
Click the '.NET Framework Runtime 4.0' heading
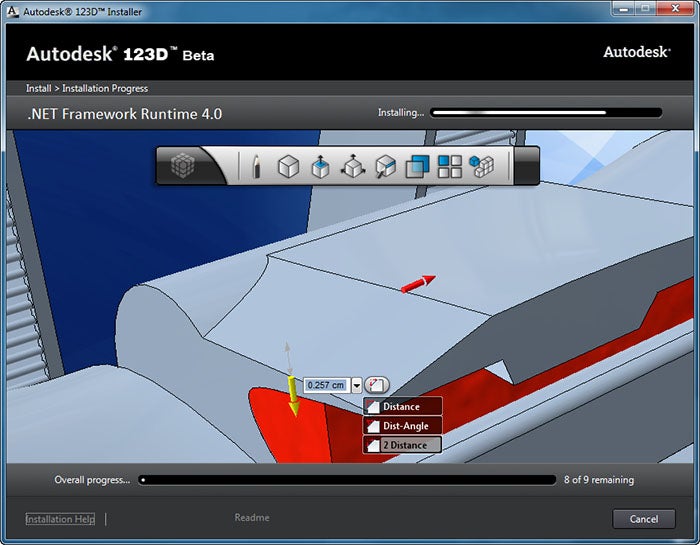[x=125, y=114]
